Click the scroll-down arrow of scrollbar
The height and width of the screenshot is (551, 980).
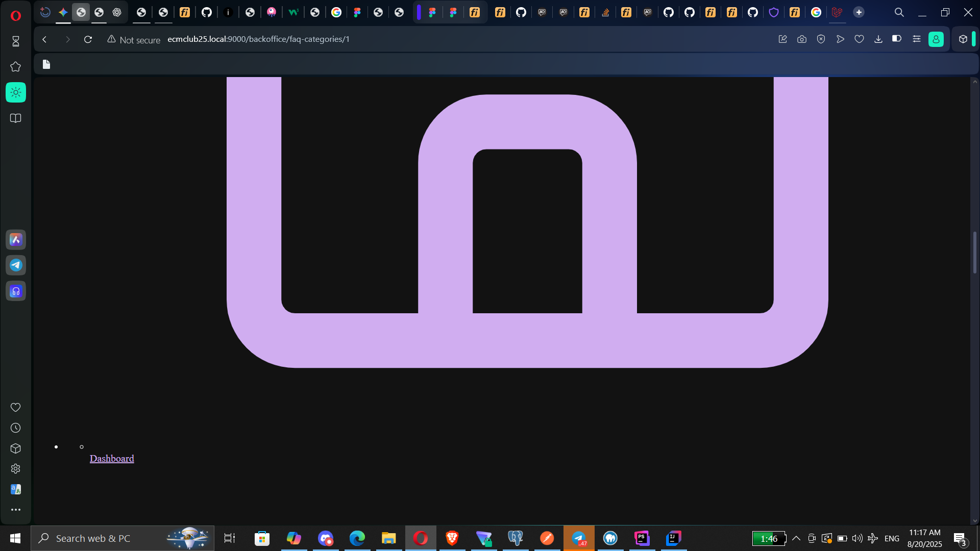pyautogui.click(x=975, y=521)
